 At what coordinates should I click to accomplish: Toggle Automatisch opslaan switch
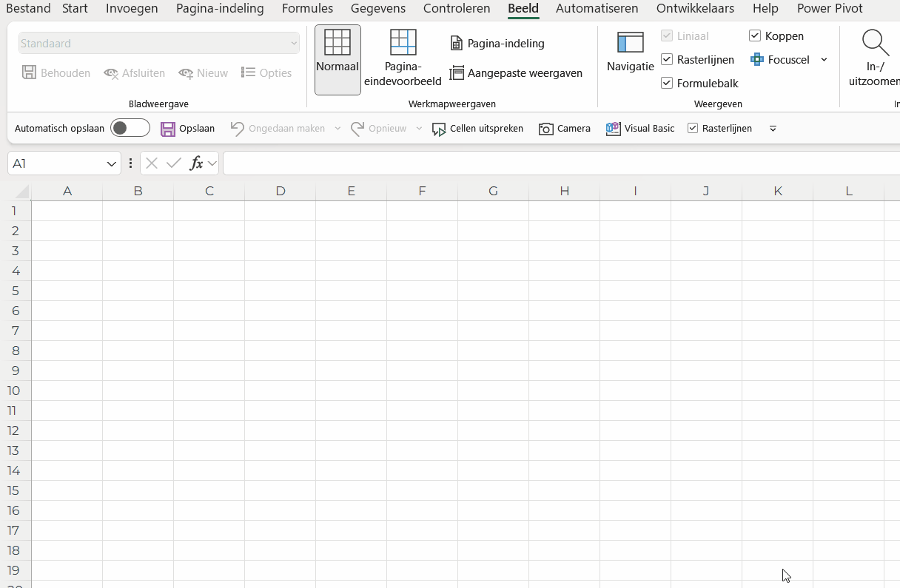tap(130, 127)
